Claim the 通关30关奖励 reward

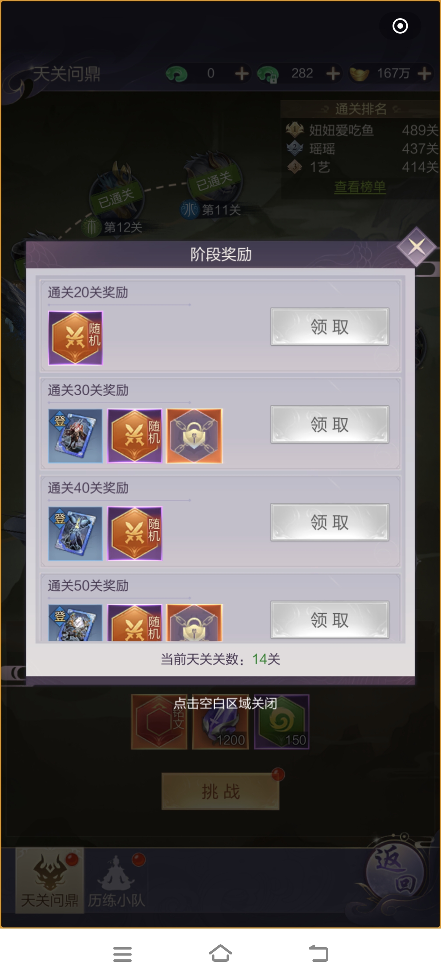tap(329, 424)
